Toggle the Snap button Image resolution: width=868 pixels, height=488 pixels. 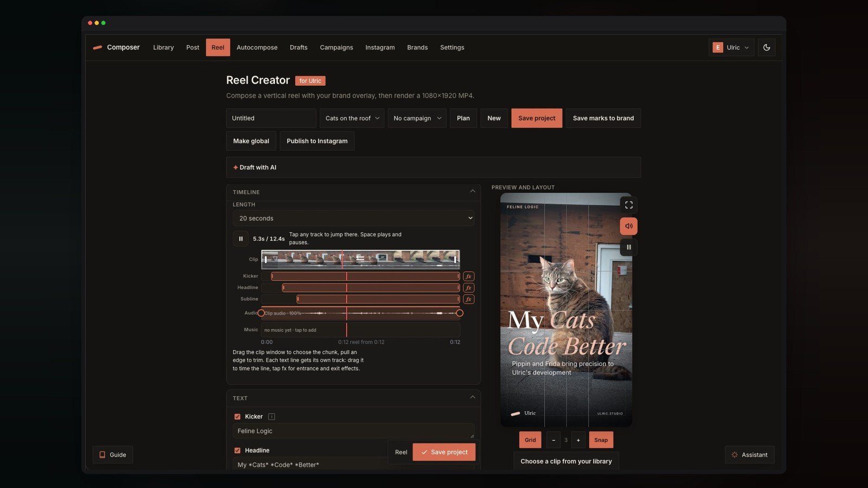[601, 440]
